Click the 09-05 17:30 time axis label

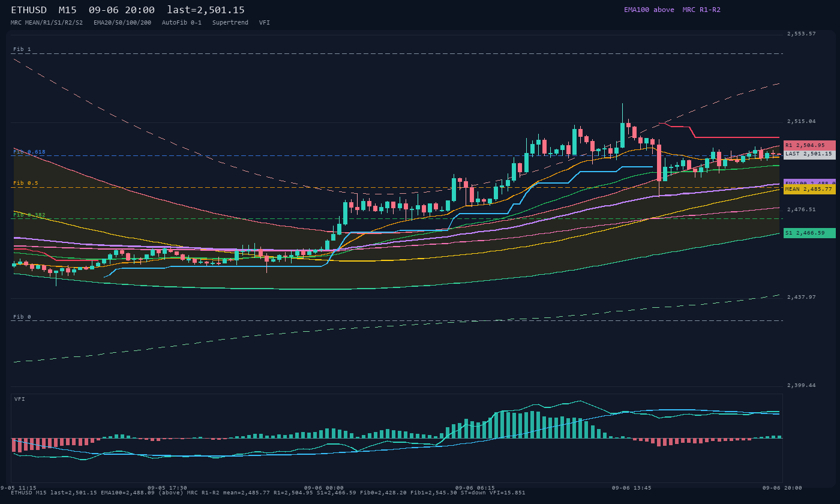point(167,488)
